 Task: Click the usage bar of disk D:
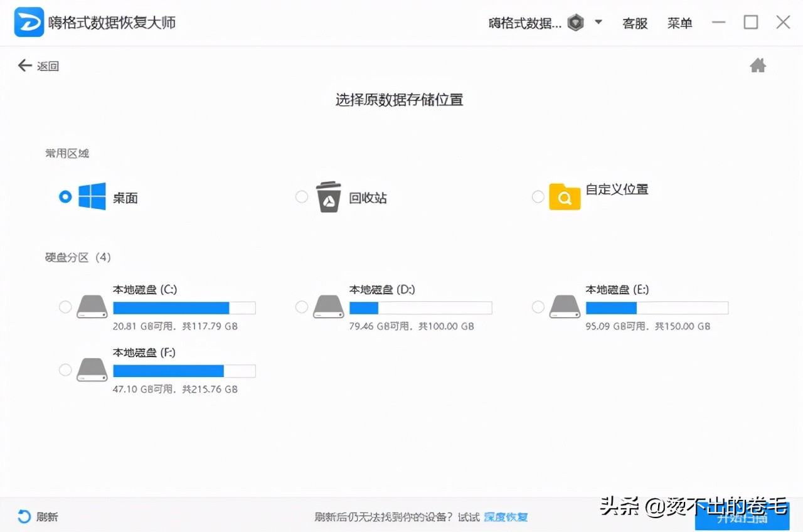tap(420, 307)
